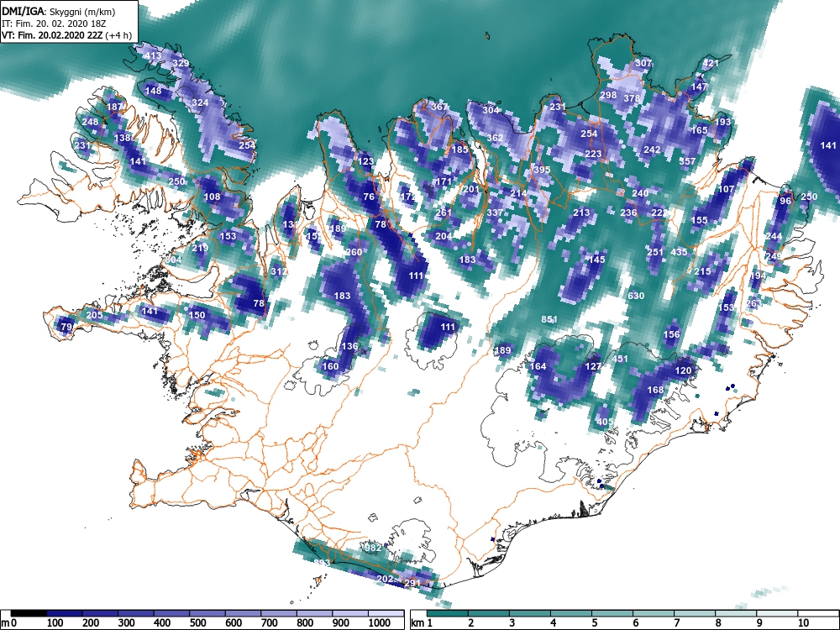Viewport: 840px width, 630px height.
Task: Select the black 0–100 m legend swatch
Action: tap(29, 613)
